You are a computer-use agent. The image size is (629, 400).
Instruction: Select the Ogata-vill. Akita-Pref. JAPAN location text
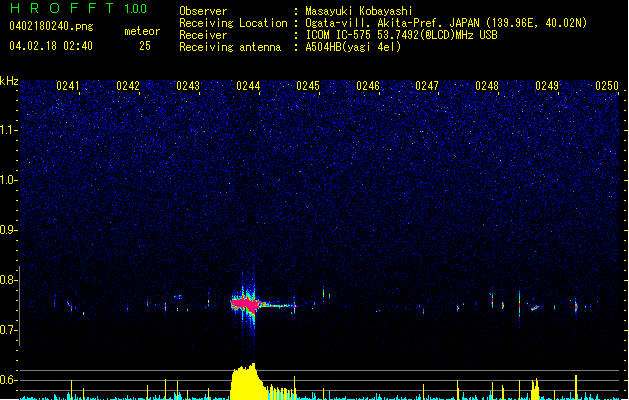pos(446,23)
